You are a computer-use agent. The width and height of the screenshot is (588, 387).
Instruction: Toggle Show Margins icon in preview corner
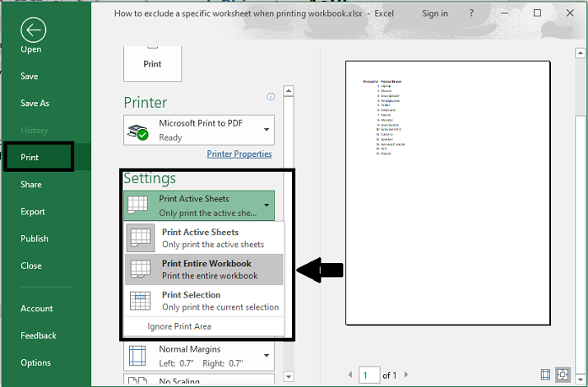tap(545, 374)
